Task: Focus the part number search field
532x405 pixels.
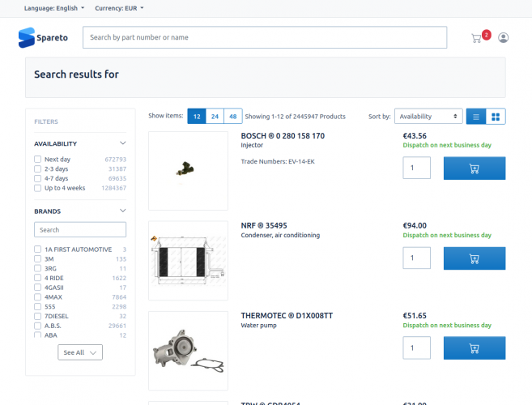Action: 265,37
